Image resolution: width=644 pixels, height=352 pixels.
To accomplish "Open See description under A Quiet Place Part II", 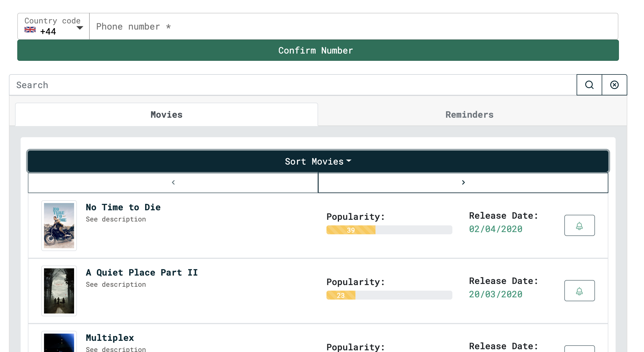I will pos(116,285).
